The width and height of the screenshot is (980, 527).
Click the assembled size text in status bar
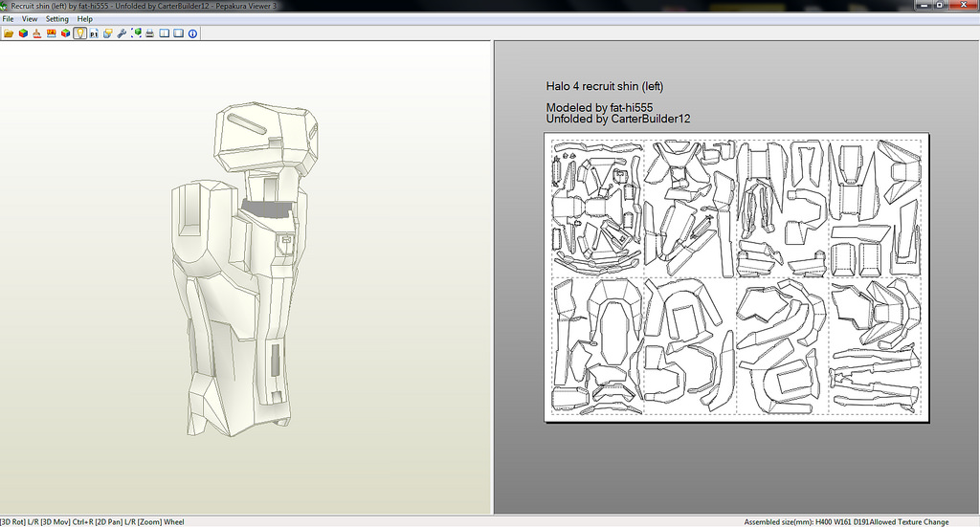[x=806, y=522]
